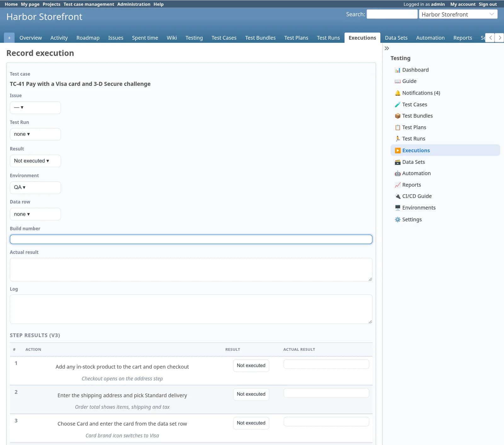Image resolution: width=504 pixels, height=445 pixels.
Task: Click the Guide book icon in sidebar
Action: coord(398,81)
